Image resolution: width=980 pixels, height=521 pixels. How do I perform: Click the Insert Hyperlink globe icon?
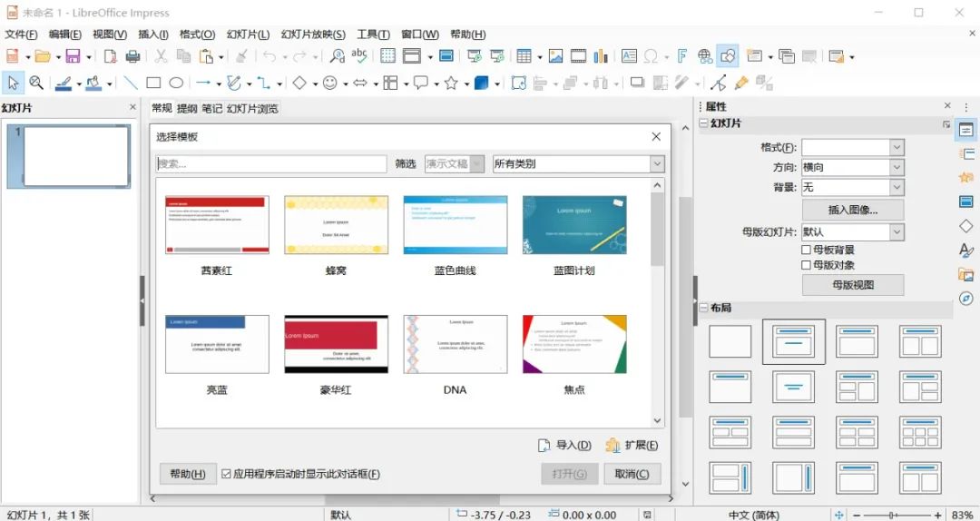(x=705, y=56)
